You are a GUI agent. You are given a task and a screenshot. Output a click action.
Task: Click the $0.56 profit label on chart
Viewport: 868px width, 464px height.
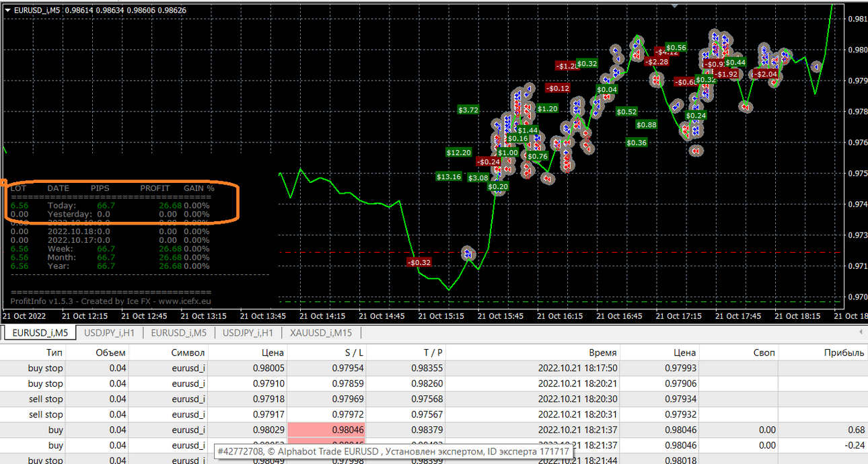pyautogui.click(x=676, y=47)
